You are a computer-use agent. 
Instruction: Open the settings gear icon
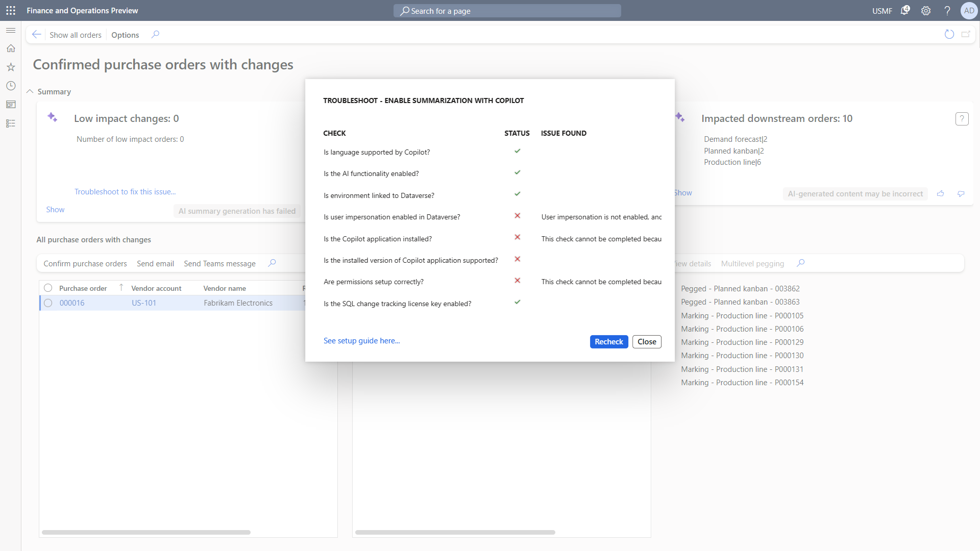pyautogui.click(x=926, y=11)
